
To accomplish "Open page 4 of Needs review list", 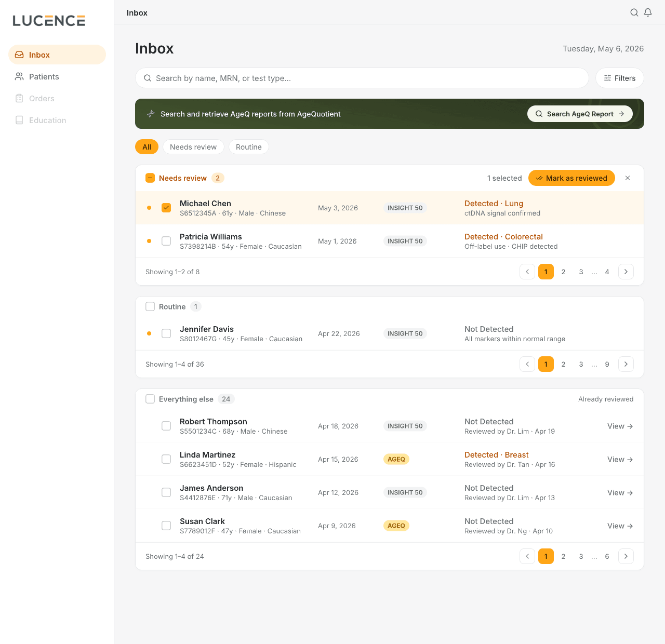I will [x=607, y=272].
